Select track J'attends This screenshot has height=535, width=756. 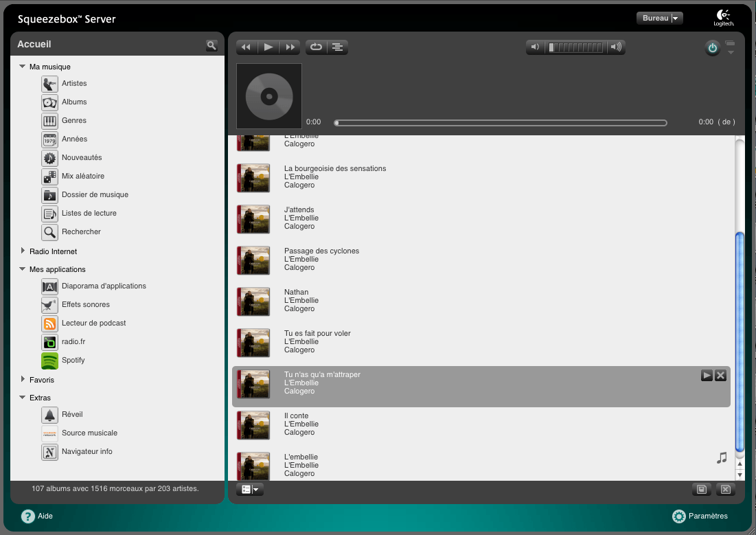481,218
